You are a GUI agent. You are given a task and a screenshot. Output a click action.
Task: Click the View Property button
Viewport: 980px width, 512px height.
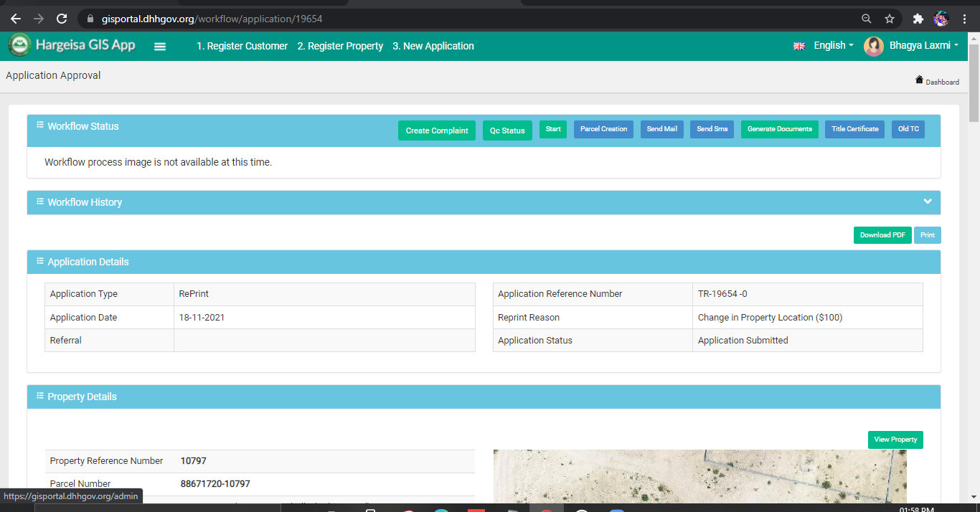895,440
